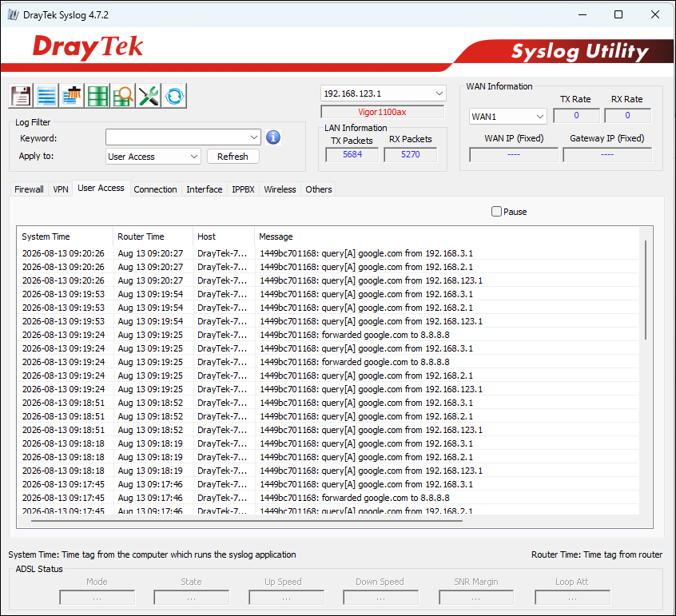
Task: Select the 09:19:53 query row from 192.168.3.1
Action: 328,294
